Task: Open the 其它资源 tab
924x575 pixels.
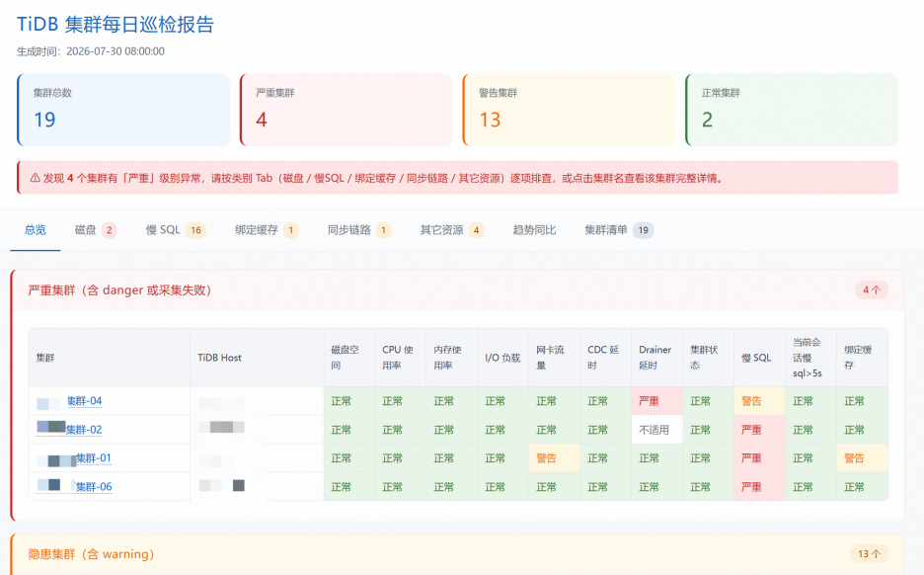Action: point(452,230)
